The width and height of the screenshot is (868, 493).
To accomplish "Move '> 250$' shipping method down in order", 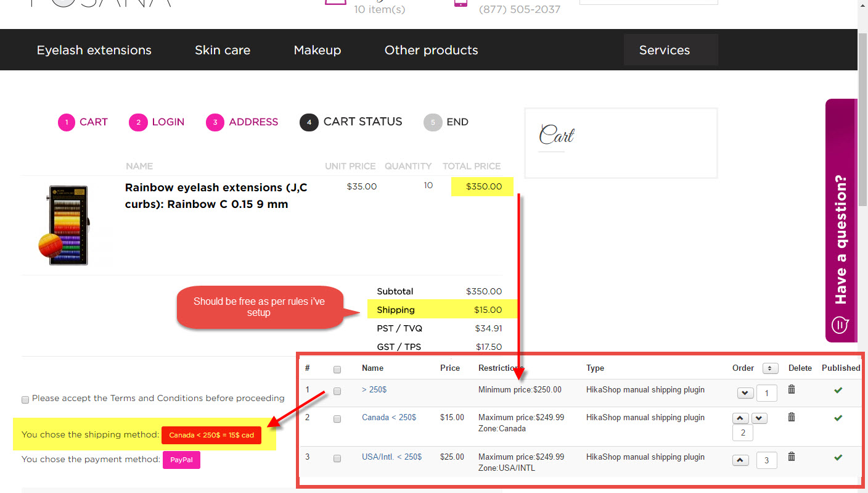I will 745,392.
